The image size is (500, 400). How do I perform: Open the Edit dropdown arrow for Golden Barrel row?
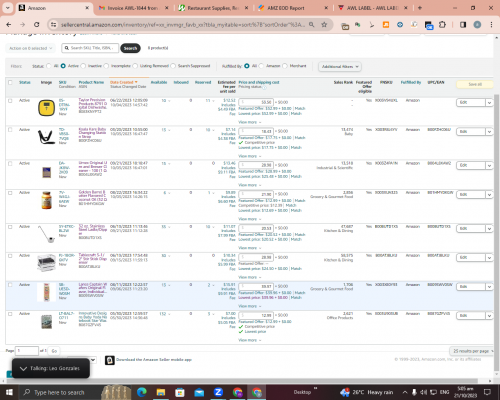pyautogui.click(x=489, y=195)
